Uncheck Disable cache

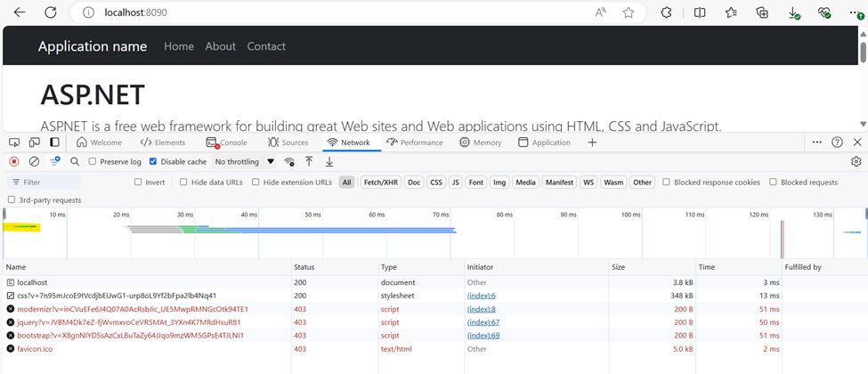153,162
